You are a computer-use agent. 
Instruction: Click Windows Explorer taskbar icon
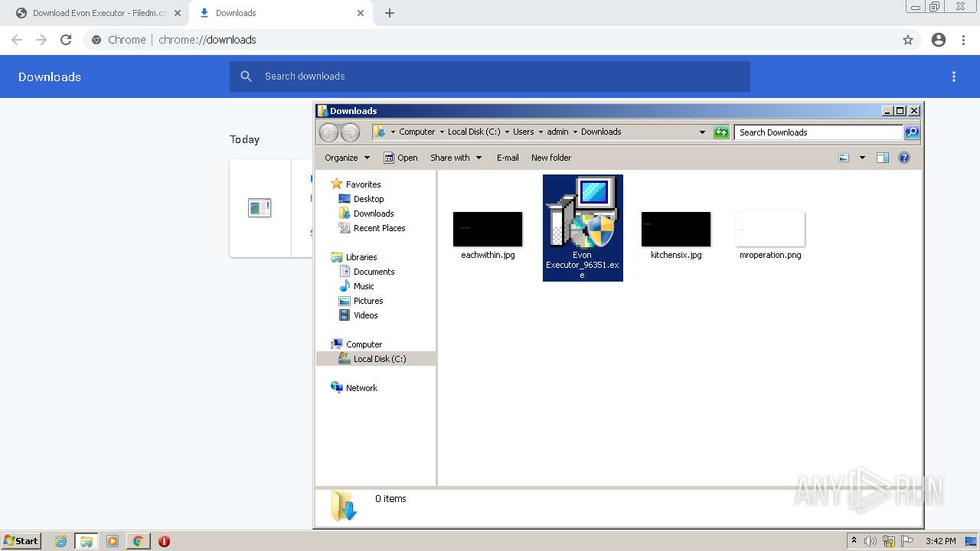pos(87,541)
